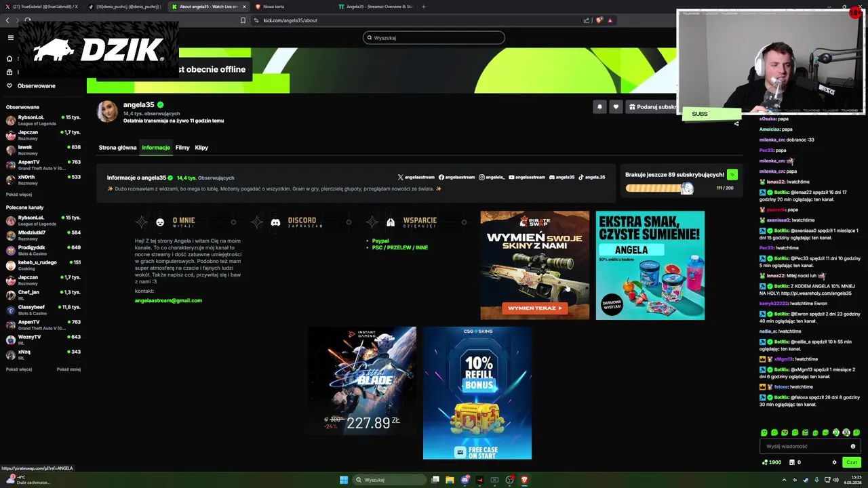The height and width of the screenshot is (488, 868).
Task: Switch to Angela35 Streamer Overview browser tab
Action: pos(376,7)
